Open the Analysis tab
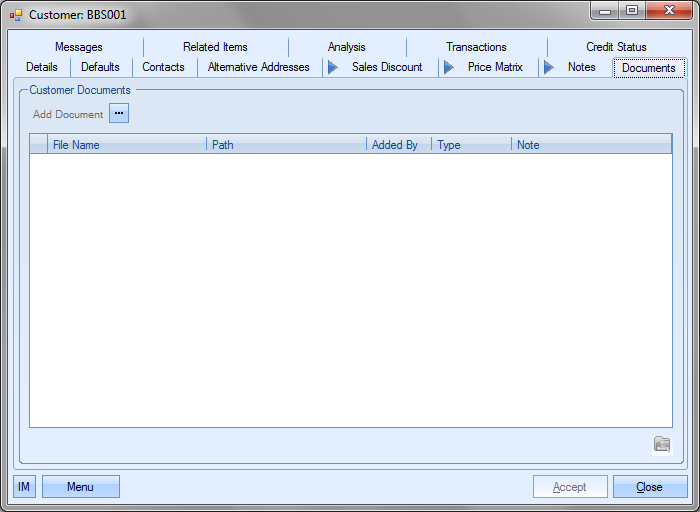This screenshot has height=512, width=700. click(x=347, y=47)
